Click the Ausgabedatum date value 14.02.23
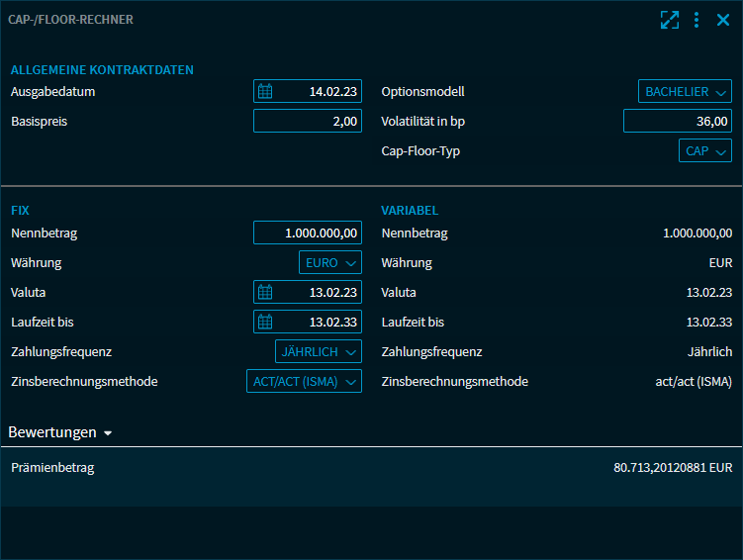 332,92
